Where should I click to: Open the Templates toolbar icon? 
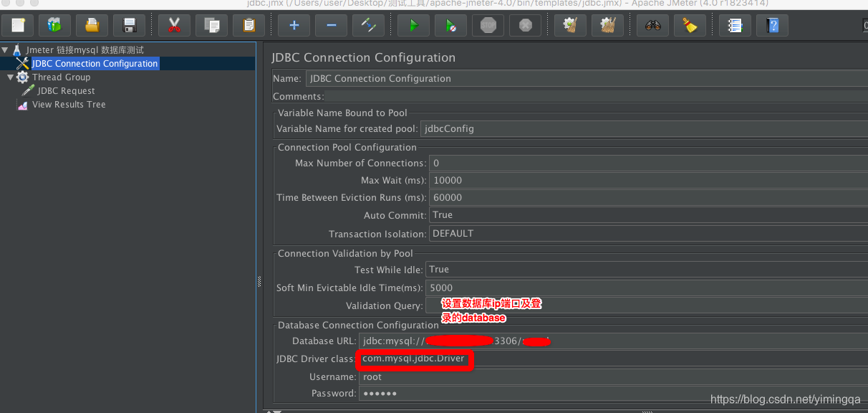pyautogui.click(x=55, y=25)
